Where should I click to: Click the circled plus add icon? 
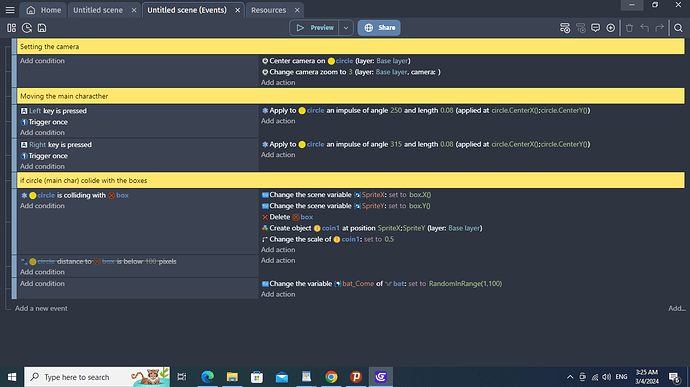click(610, 28)
